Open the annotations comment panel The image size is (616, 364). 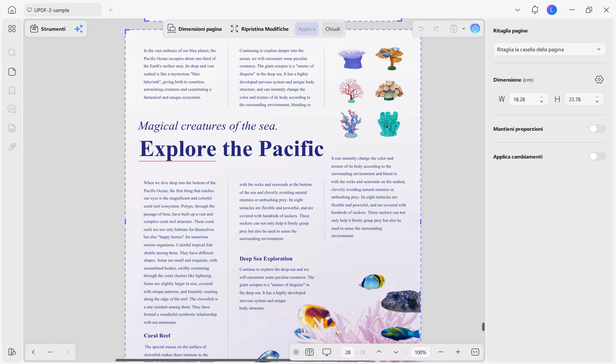[12, 109]
